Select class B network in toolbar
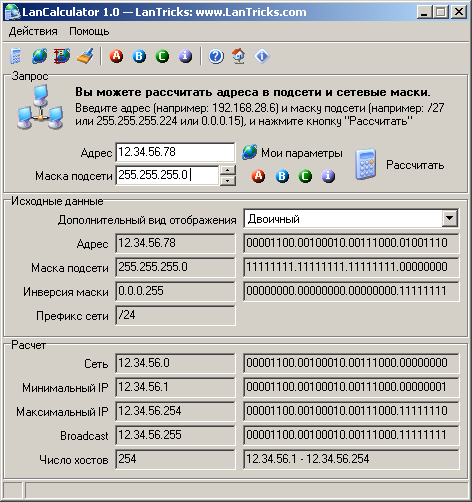472x502 pixels. tap(139, 56)
